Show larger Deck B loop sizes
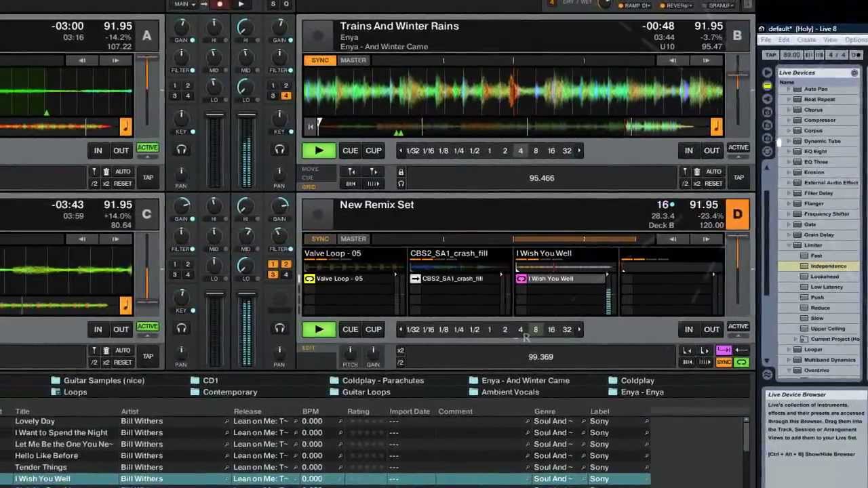 pyautogui.click(x=579, y=150)
